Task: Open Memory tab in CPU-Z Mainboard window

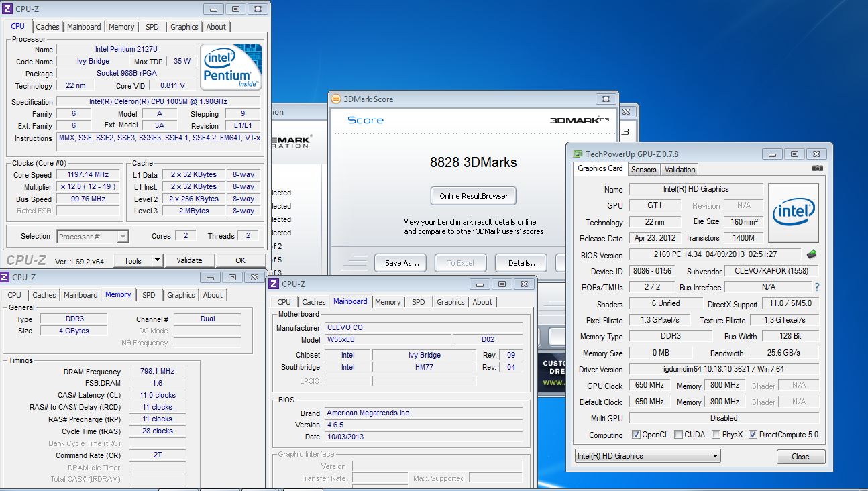Action: [388, 302]
